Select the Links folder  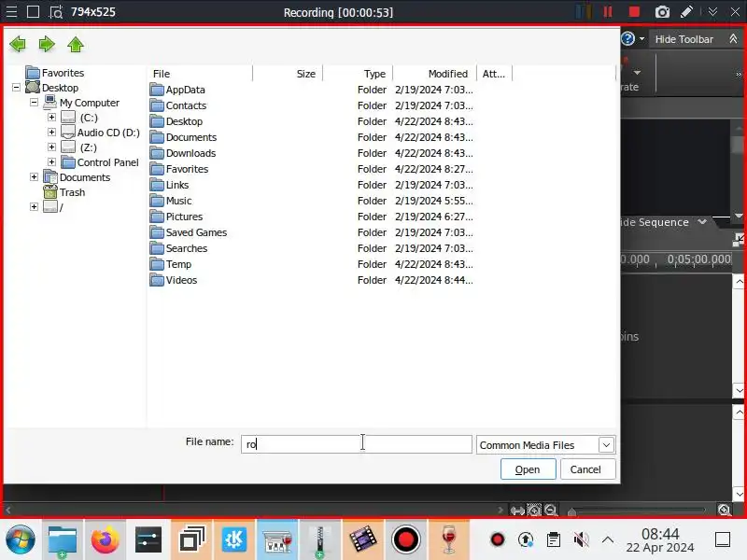[x=177, y=185]
